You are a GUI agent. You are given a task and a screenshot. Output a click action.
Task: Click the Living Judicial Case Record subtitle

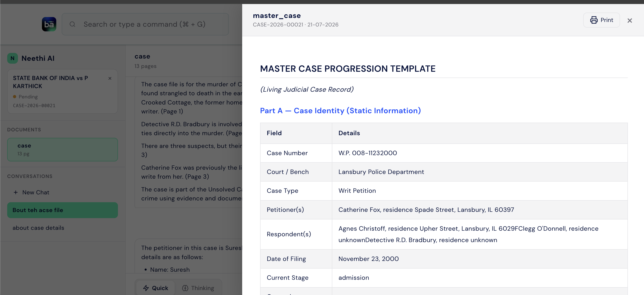click(x=307, y=89)
